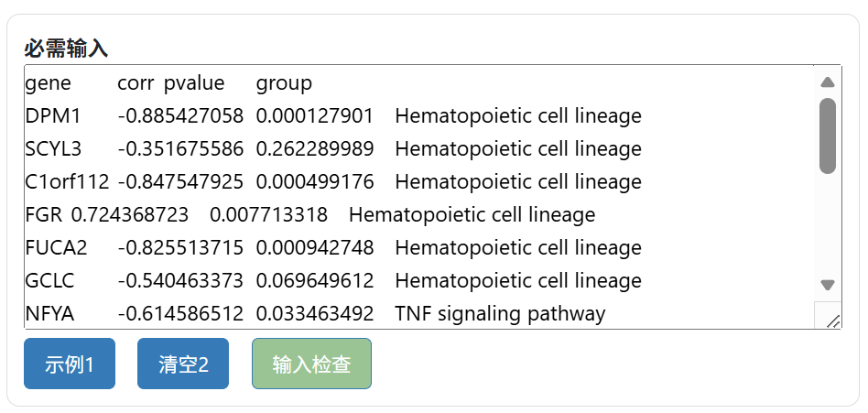Load example data with 示例1 button
The image size is (868, 413).
click(70, 364)
